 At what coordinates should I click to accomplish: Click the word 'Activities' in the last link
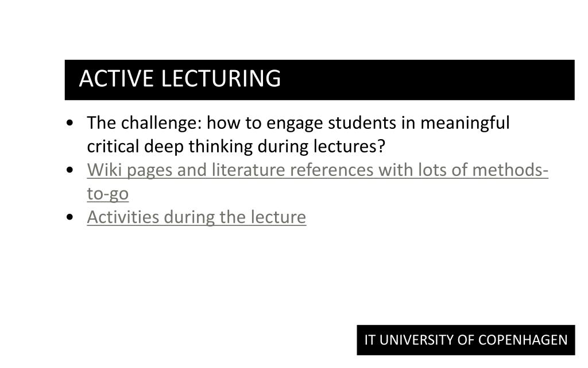[x=123, y=217]
